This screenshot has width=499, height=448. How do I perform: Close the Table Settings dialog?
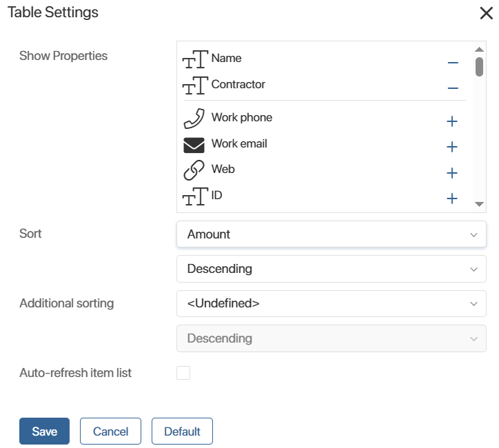point(486,13)
